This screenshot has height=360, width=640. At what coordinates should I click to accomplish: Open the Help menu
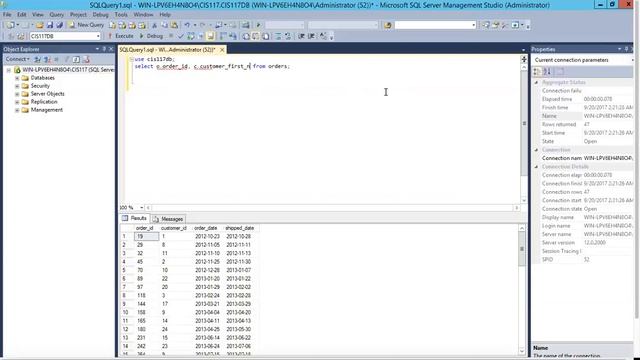point(165,14)
